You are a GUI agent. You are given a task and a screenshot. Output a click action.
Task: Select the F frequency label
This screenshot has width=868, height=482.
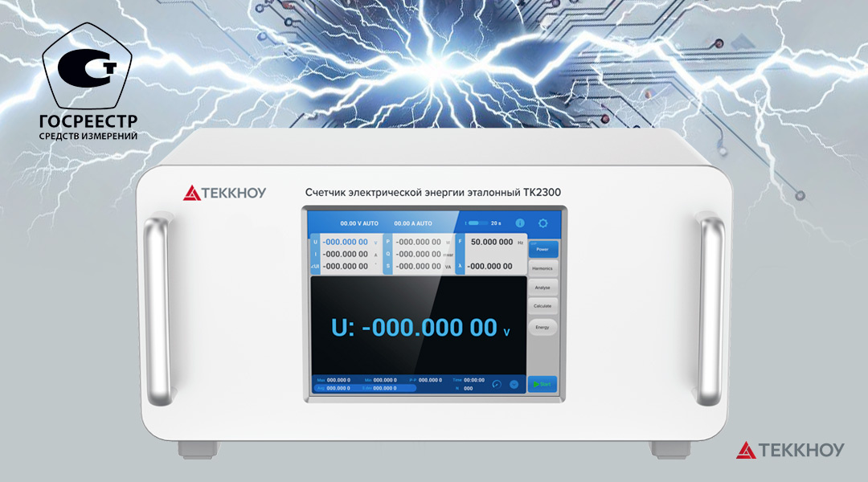pyautogui.click(x=460, y=242)
